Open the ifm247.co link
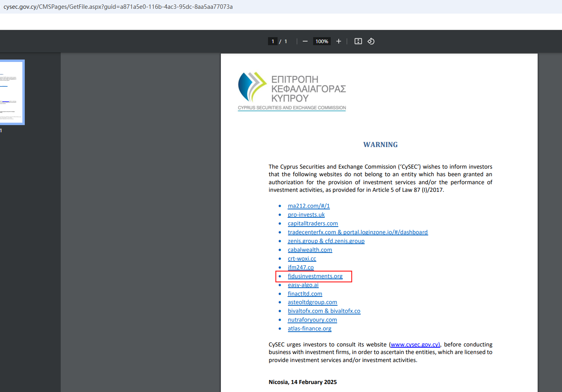Viewport: 562px width, 392px height. pos(301,267)
